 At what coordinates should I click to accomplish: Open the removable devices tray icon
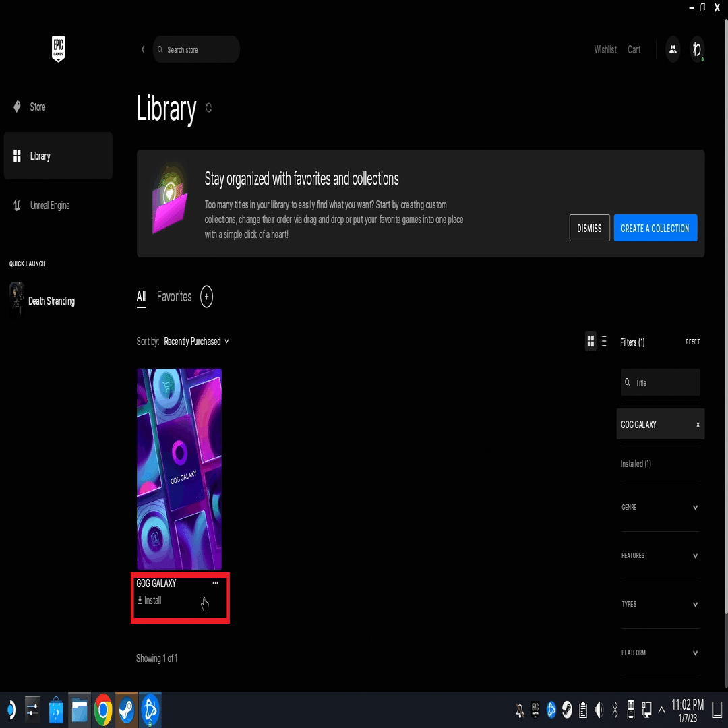(630, 709)
